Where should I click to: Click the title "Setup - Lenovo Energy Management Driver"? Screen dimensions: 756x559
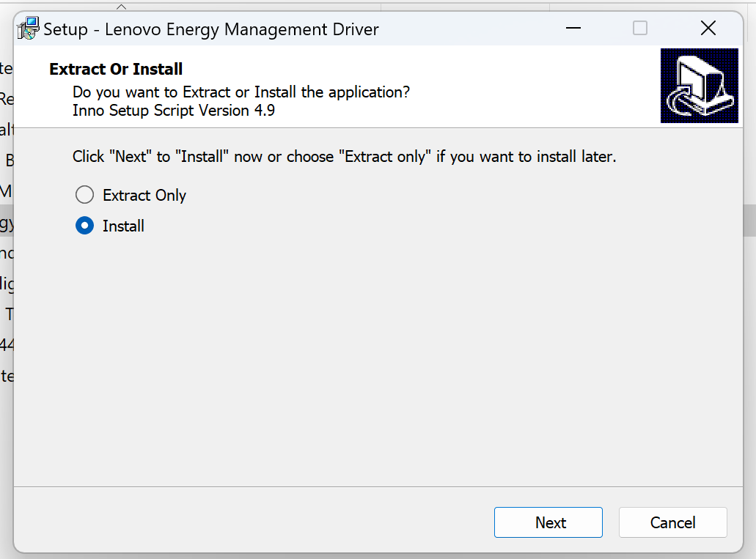click(x=211, y=29)
